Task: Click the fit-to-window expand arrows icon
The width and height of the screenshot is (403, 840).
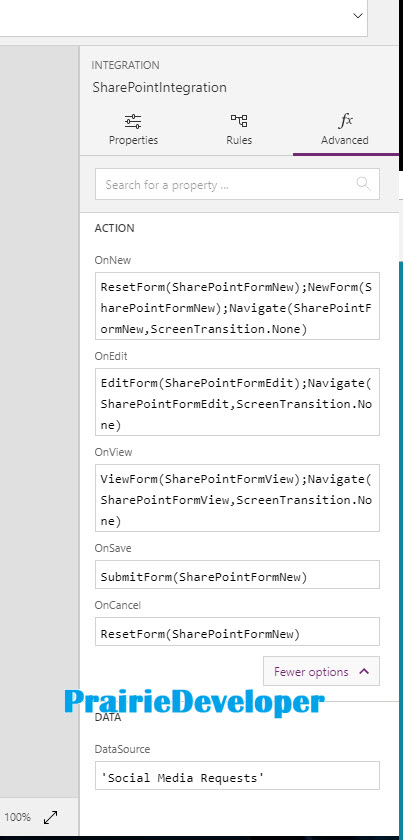Action: [51, 817]
